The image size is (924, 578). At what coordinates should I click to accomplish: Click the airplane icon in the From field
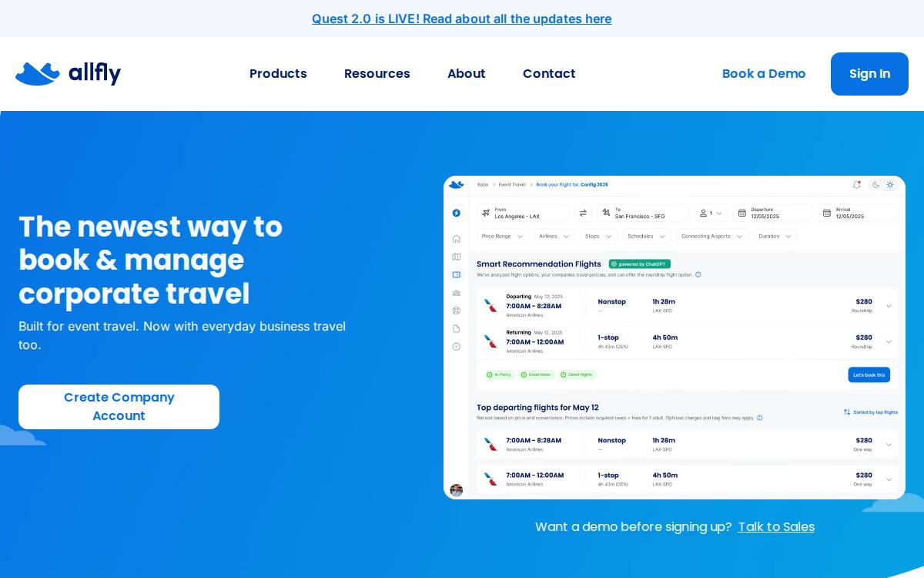point(486,213)
